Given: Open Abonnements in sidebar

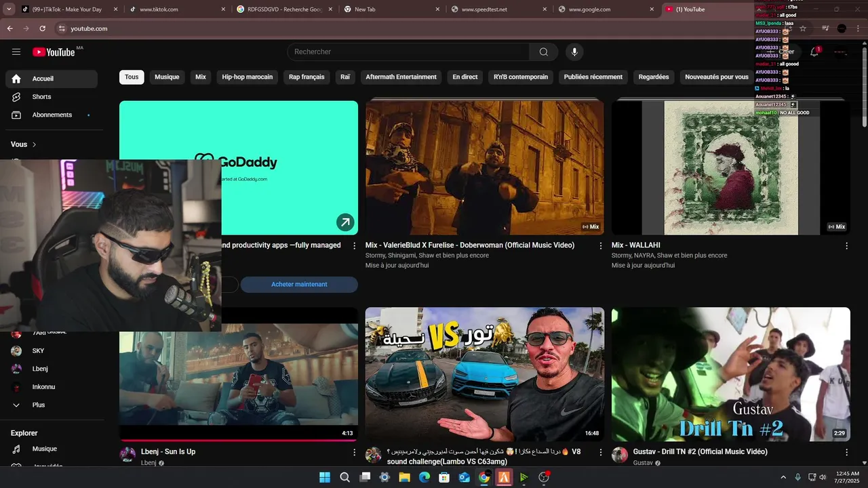Looking at the screenshot, I should [x=52, y=115].
